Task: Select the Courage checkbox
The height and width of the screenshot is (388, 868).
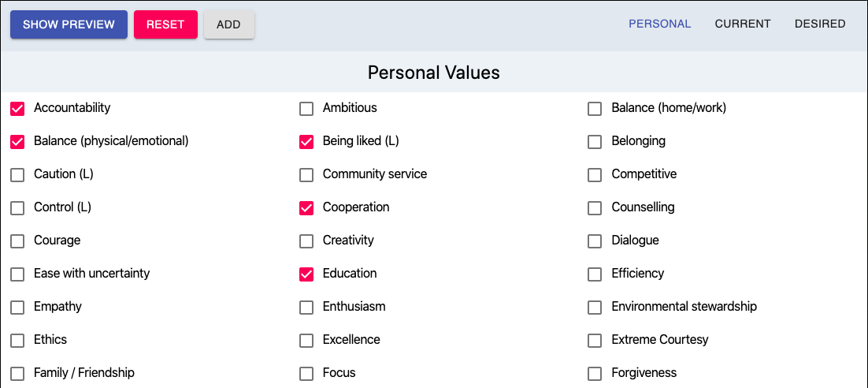Action: click(17, 241)
